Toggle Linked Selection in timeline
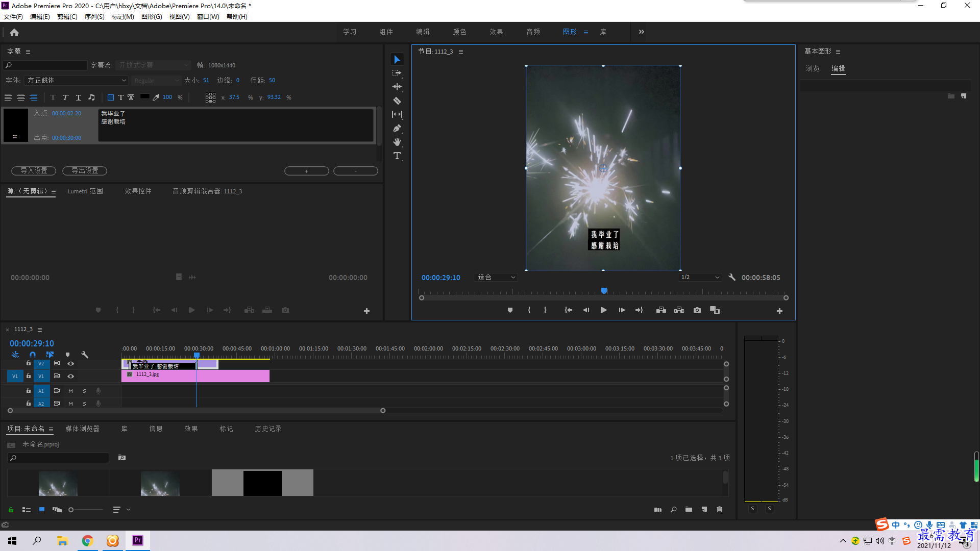This screenshot has width=980, height=551. [x=50, y=355]
